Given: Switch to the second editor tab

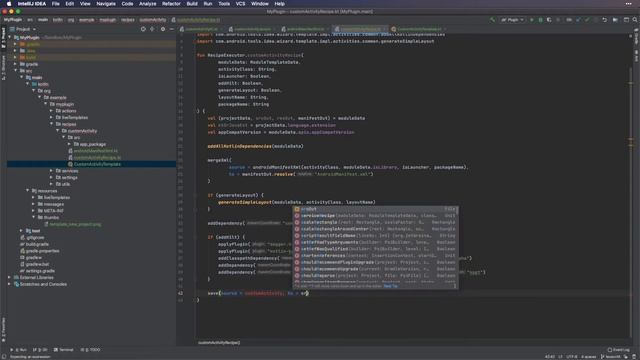Looking at the screenshot, I should click(251, 29).
